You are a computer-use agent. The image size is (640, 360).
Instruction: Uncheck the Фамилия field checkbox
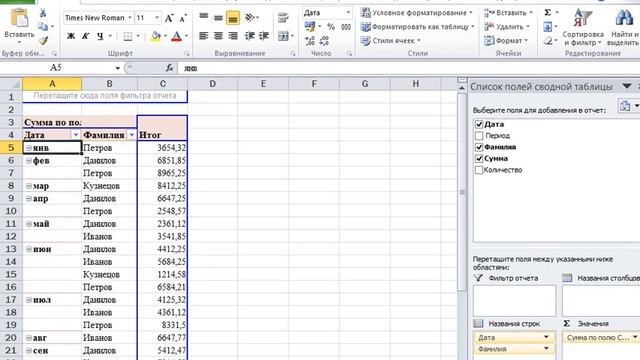point(479,147)
